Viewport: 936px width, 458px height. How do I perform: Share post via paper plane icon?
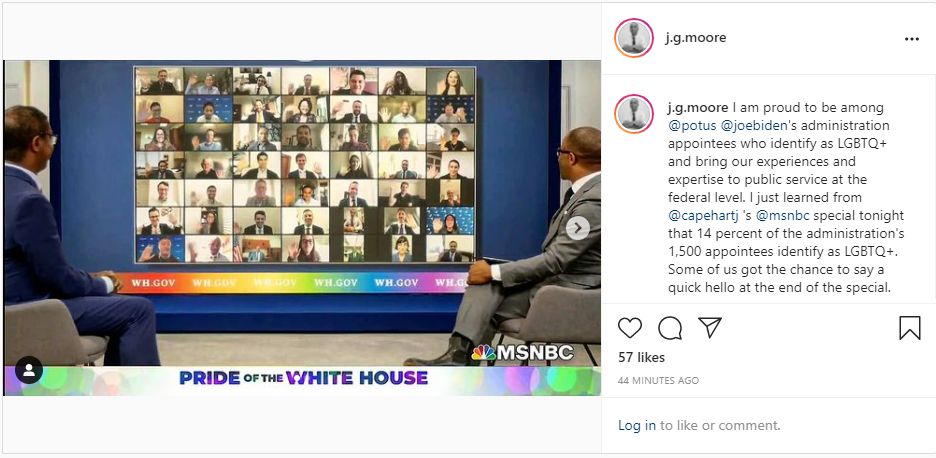tap(710, 328)
